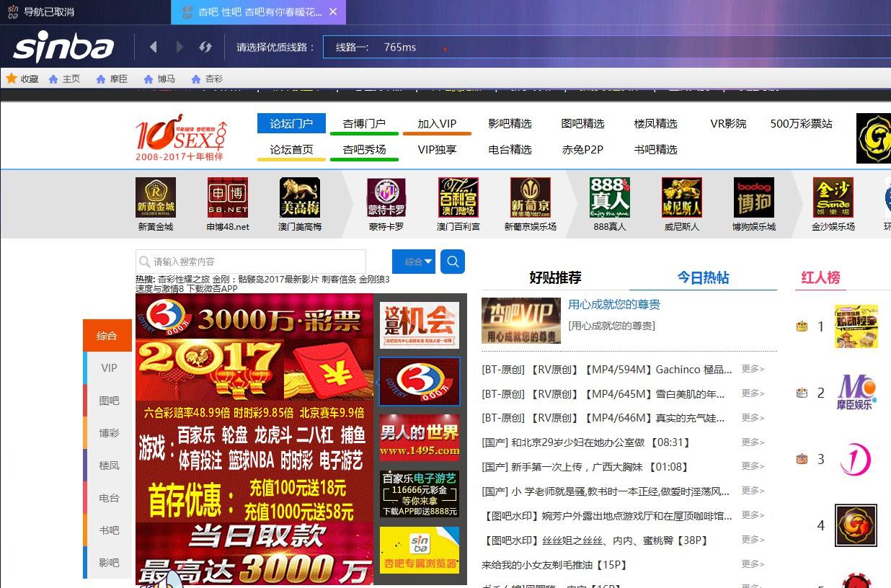Open the 用心成就您的尊贵 blue headline

click(614, 305)
